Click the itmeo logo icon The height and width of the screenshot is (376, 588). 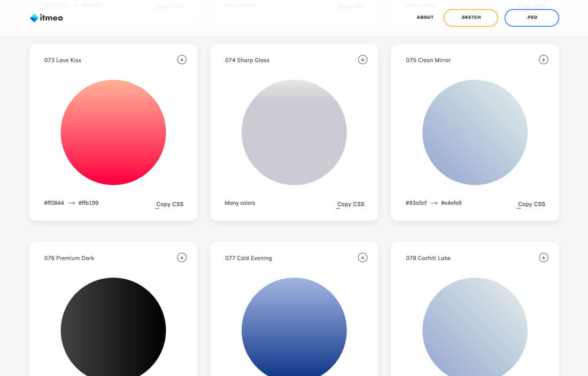click(x=34, y=18)
